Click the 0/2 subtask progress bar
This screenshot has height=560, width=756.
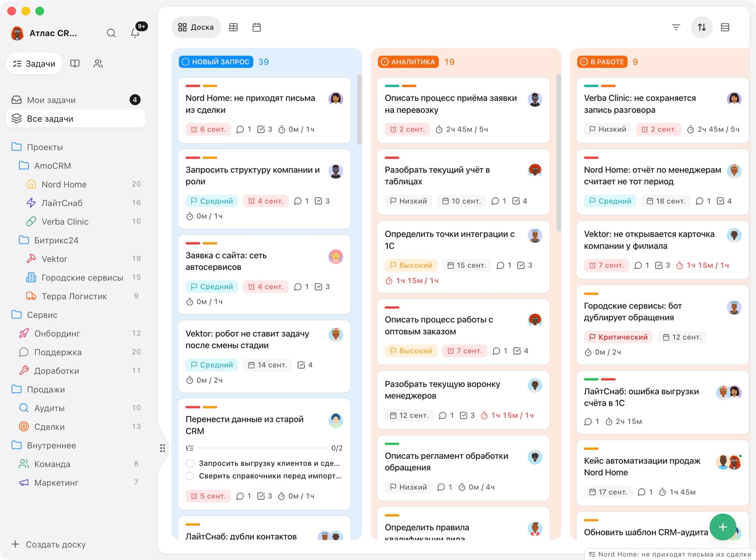pyautogui.click(x=263, y=448)
